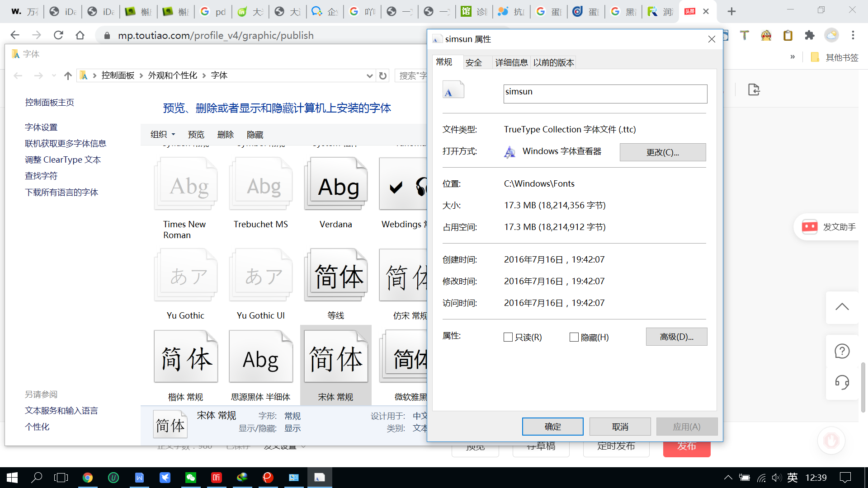Screen dimensions: 868x488
Task: Click the 发文助手 panda icon on right edge
Action: tap(810, 227)
